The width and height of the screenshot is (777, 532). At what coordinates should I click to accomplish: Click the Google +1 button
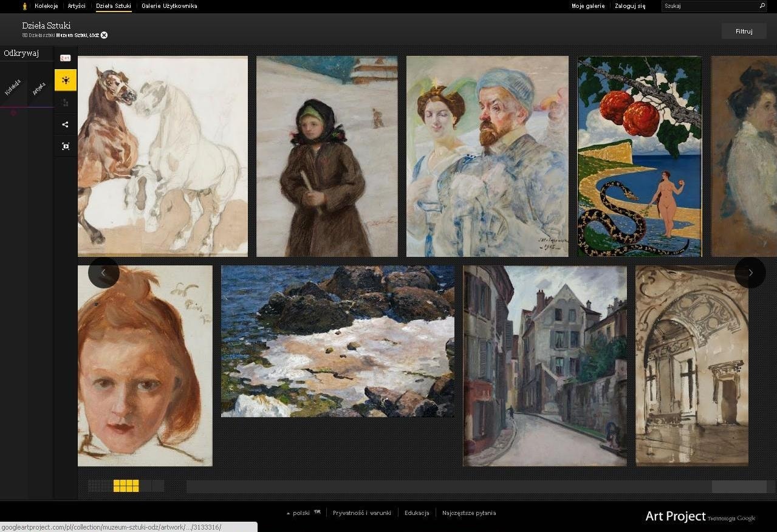point(65,58)
